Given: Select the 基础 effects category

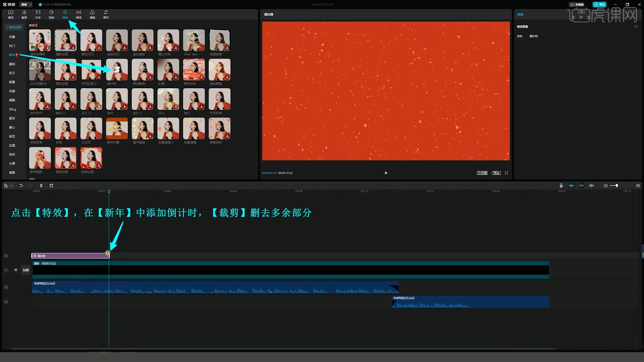Looking at the screenshot, I should (x=12, y=64).
